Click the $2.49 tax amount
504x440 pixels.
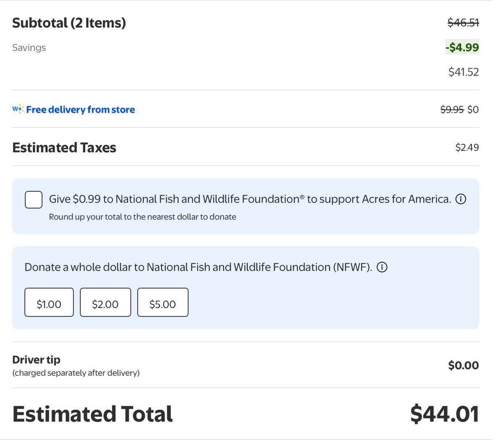[x=467, y=148]
